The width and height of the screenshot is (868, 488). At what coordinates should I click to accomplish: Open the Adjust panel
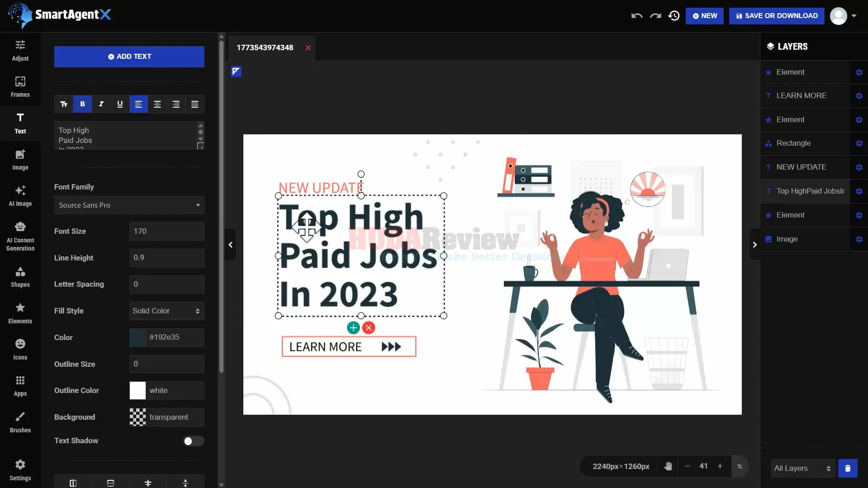pos(20,51)
